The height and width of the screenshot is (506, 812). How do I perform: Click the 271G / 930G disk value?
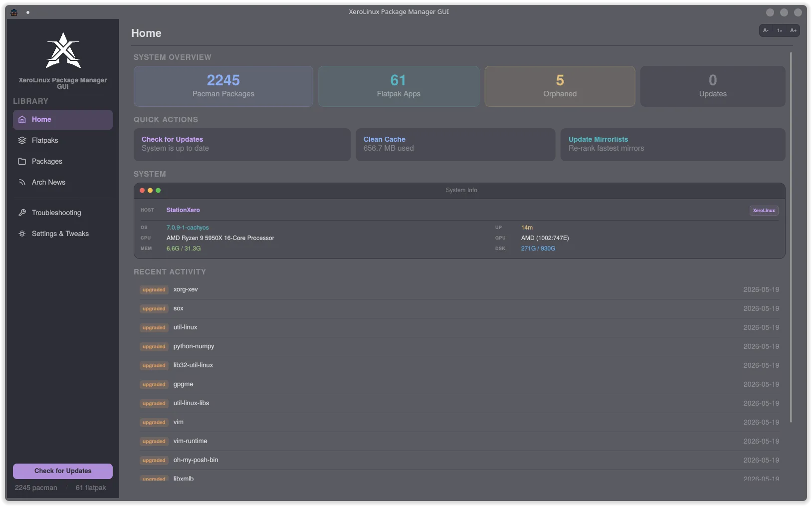pyautogui.click(x=538, y=249)
